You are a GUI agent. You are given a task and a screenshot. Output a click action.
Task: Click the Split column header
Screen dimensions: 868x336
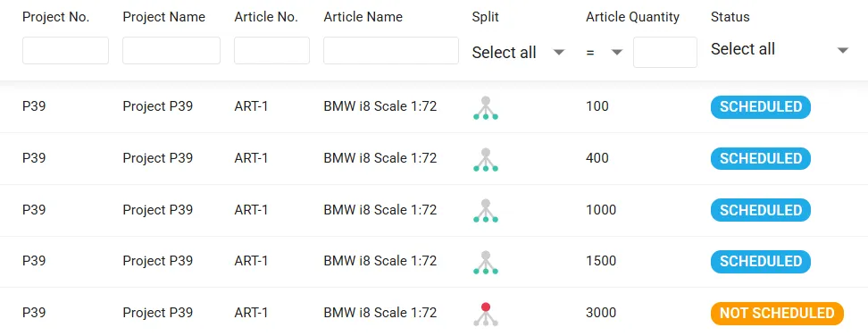(486, 17)
